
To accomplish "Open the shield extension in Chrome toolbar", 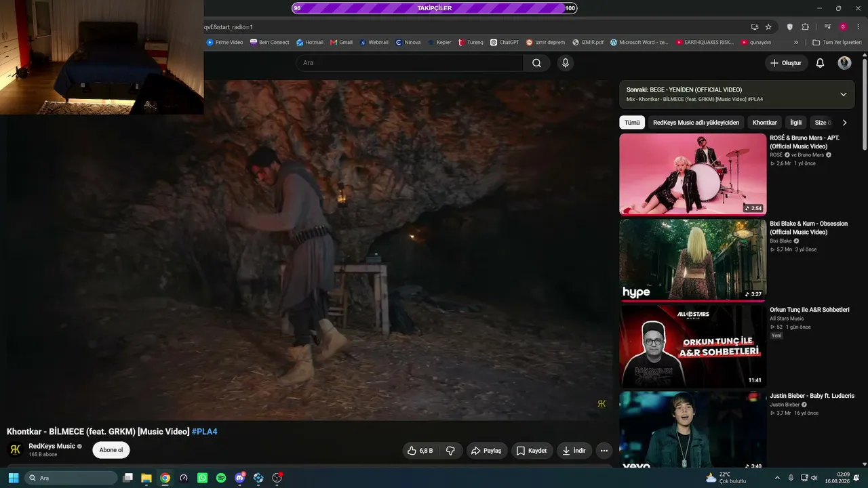I will click(790, 27).
